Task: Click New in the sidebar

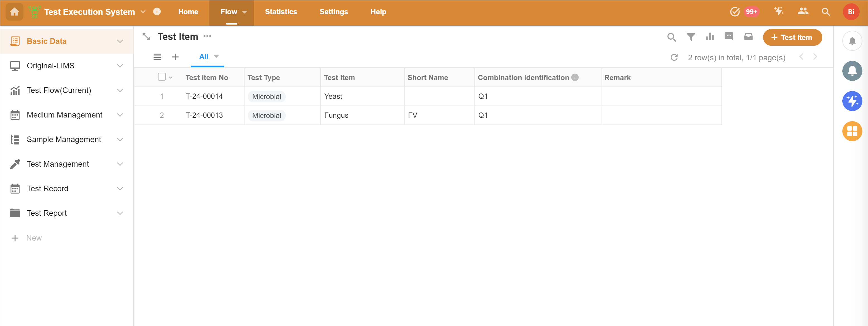Action: pyautogui.click(x=34, y=238)
